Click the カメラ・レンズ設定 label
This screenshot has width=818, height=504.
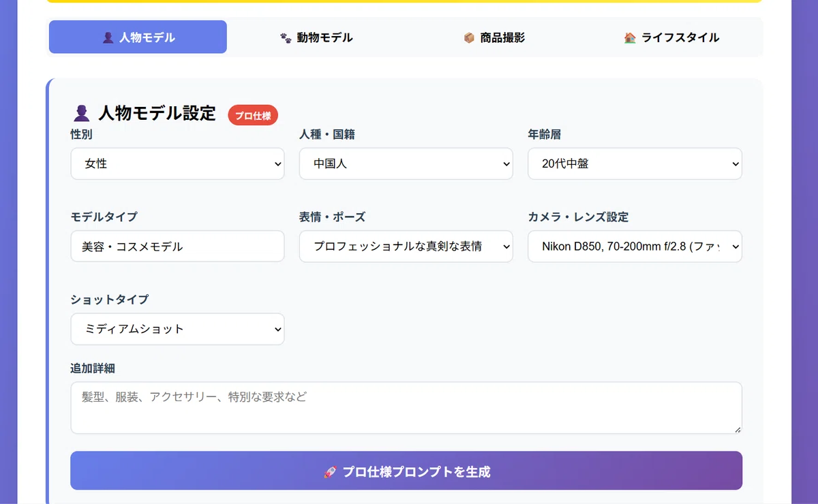tap(578, 217)
